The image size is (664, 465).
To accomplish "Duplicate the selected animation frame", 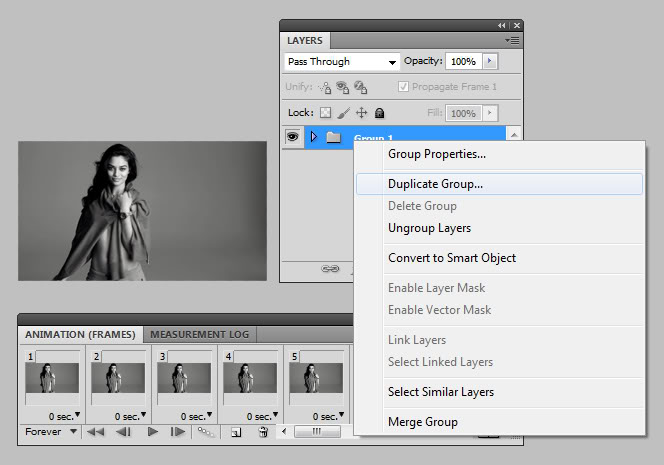I will (237, 432).
